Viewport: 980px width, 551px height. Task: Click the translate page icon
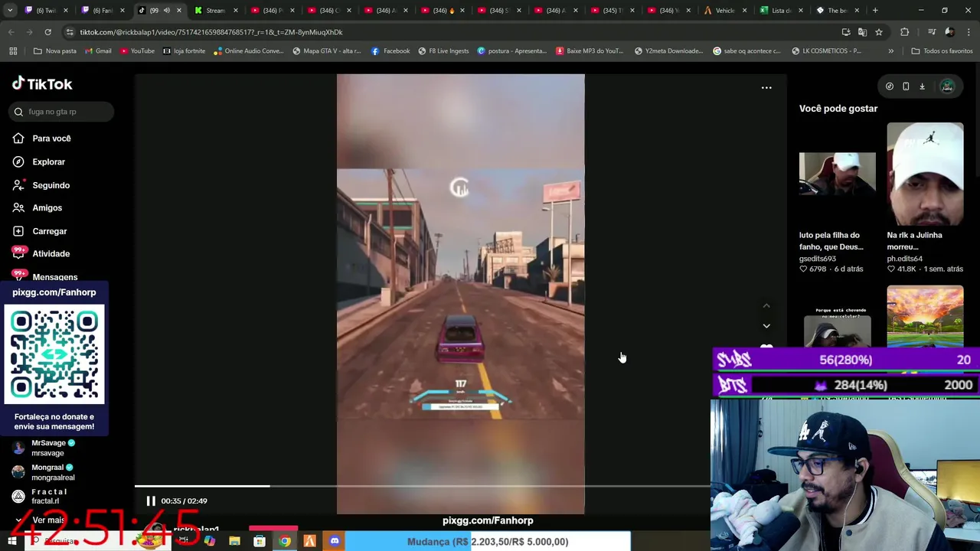coord(862,32)
